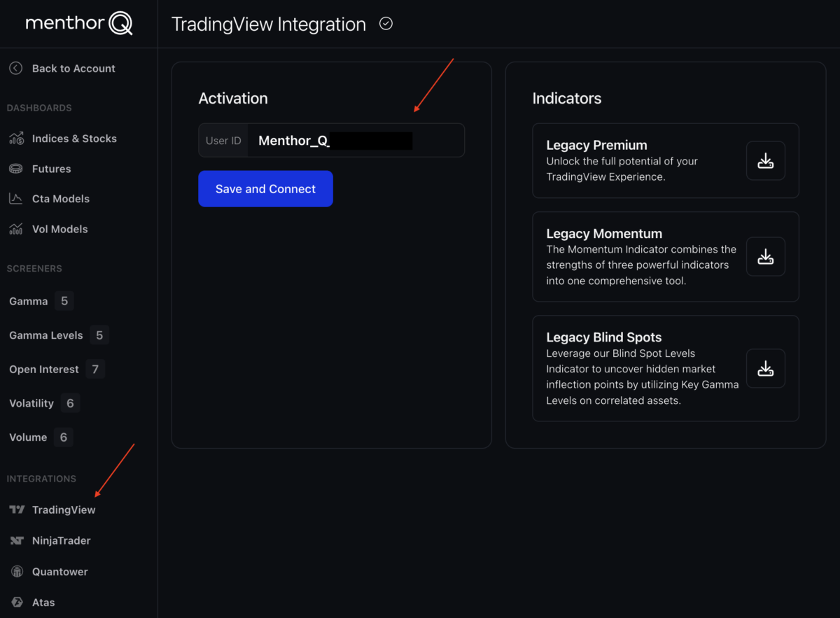Viewport: 840px width, 618px height.
Task: Click the menthorQ logo
Action: (x=78, y=22)
